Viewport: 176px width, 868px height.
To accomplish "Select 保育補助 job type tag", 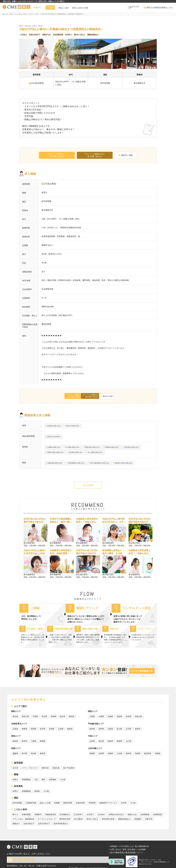I will click(x=52, y=779).
